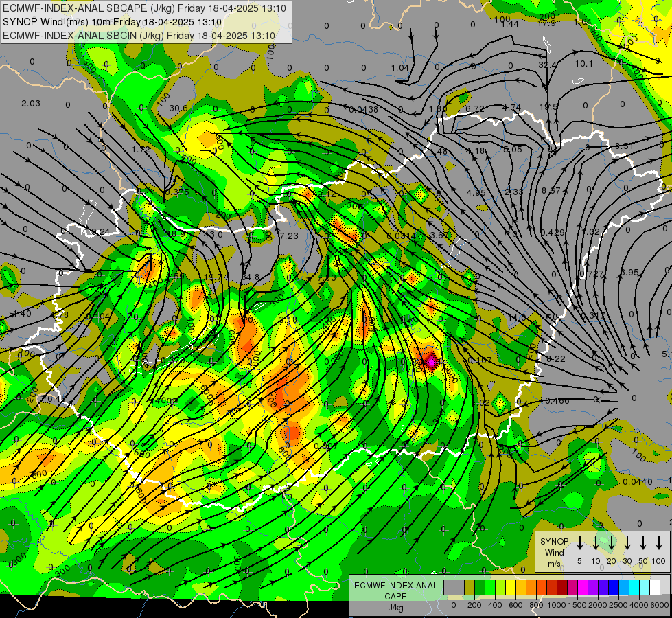Image resolution: width=672 pixels, height=618 pixels.
Task: Click the 3.18 value on the map
Action: (x=288, y=319)
